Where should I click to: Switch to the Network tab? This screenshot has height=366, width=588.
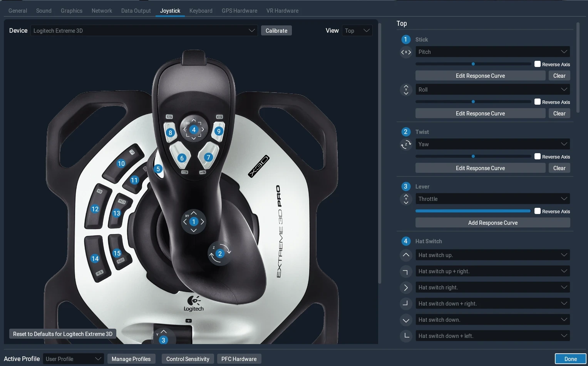102,11
